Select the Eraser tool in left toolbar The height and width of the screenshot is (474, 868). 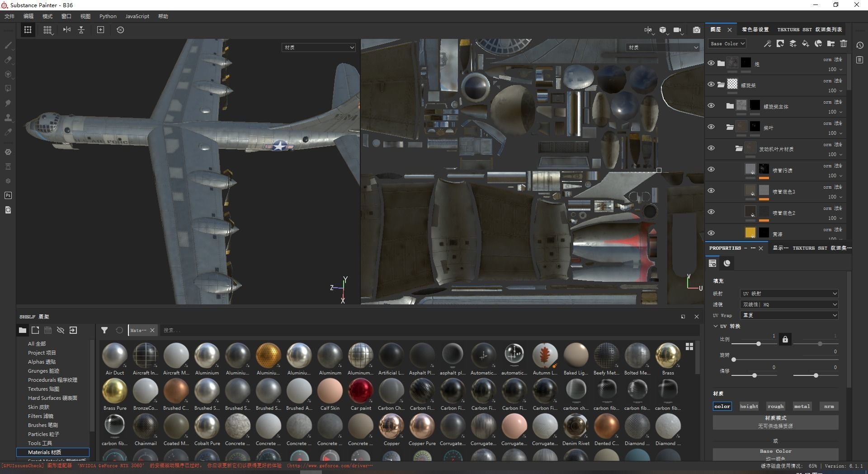[x=8, y=60]
